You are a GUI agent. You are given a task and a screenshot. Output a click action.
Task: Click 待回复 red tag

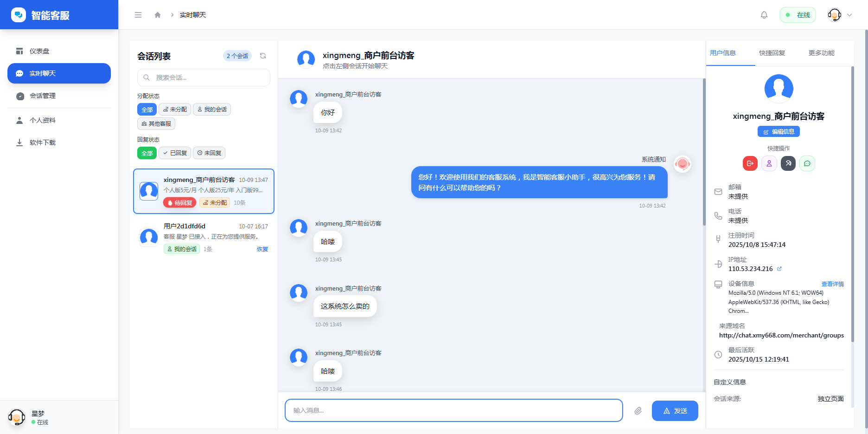coord(179,203)
